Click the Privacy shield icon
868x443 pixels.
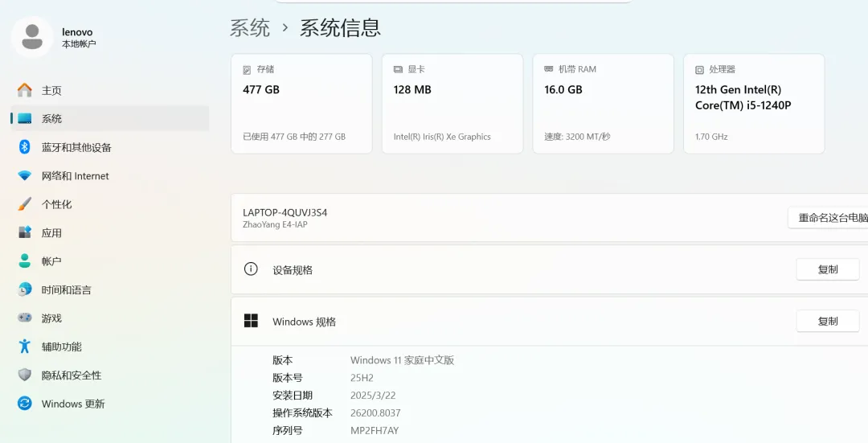(x=24, y=375)
